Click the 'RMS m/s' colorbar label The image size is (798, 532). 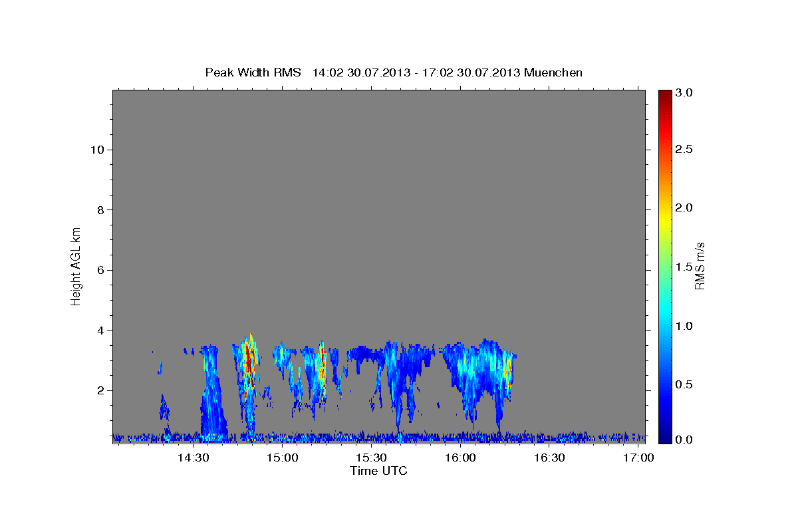[700, 266]
